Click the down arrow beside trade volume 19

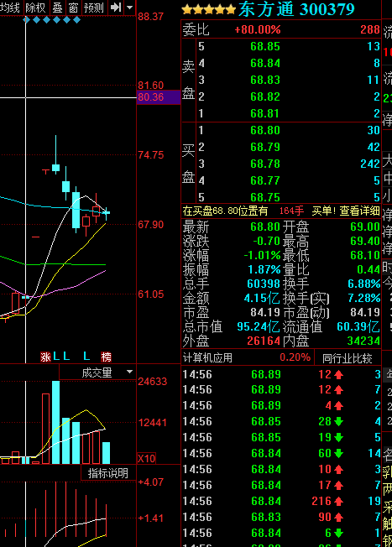point(338,437)
